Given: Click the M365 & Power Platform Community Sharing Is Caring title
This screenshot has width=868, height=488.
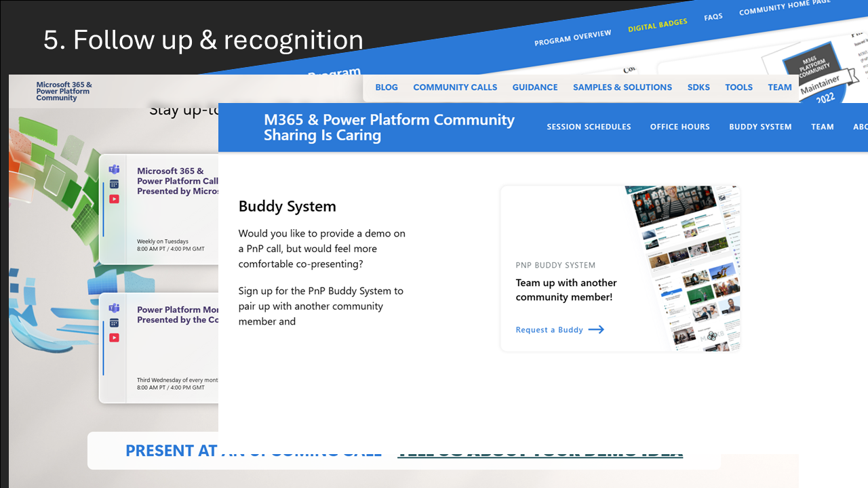Looking at the screenshot, I should [389, 127].
